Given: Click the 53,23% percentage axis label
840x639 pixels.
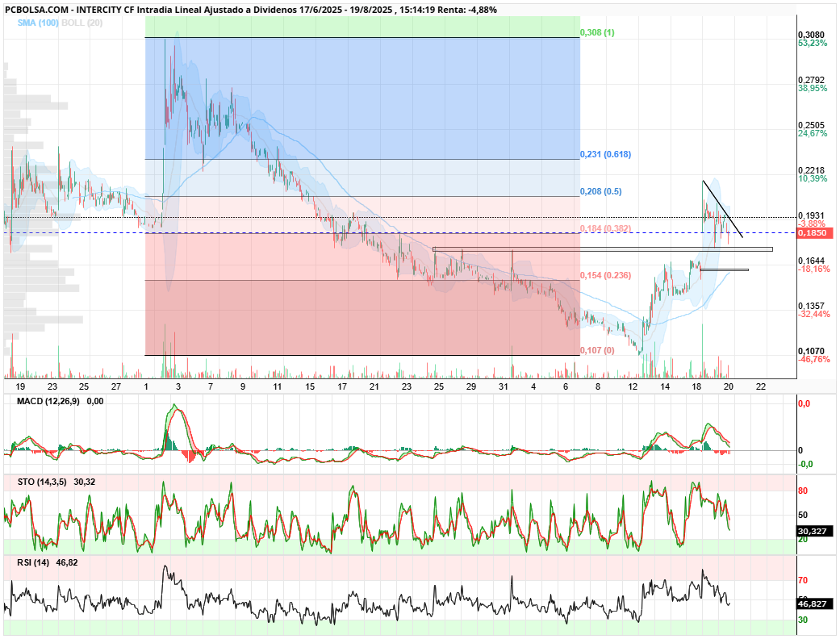Looking at the screenshot, I should click(813, 43).
